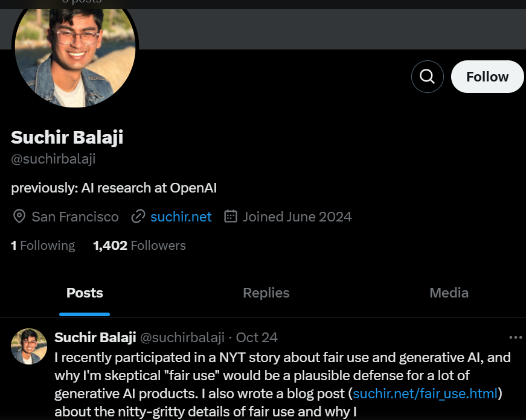526x420 pixels.
Task: Click the small avatar next to the post
Action: pos(29,346)
